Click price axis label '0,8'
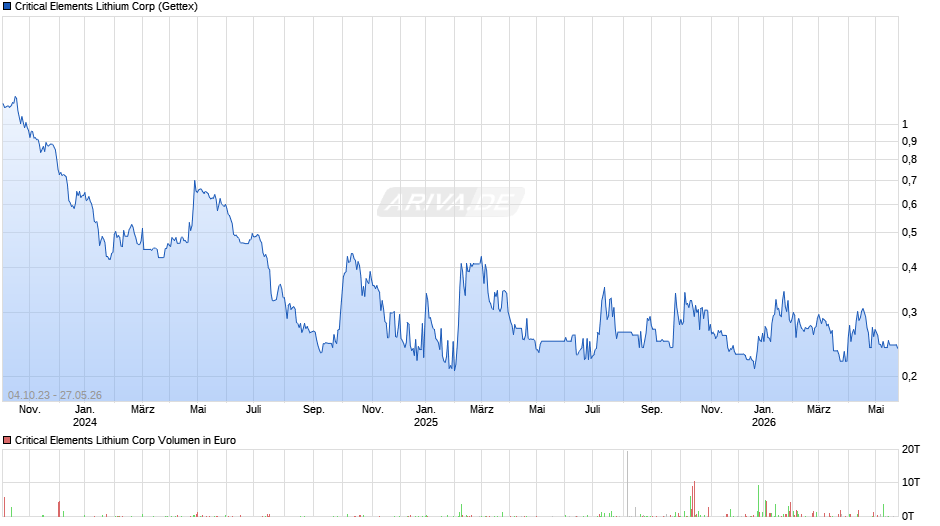The width and height of the screenshot is (940, 526). (x=909, y=160)
